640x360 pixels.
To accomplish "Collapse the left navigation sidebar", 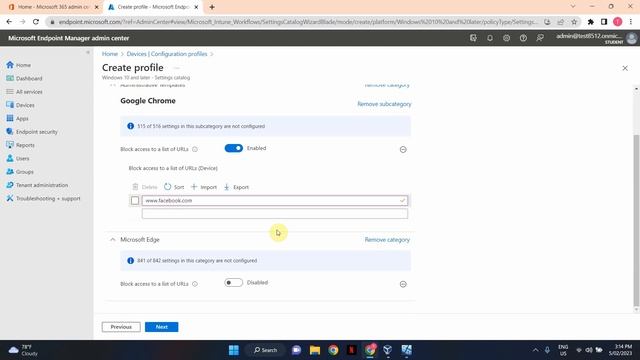I will click(88, 52).
